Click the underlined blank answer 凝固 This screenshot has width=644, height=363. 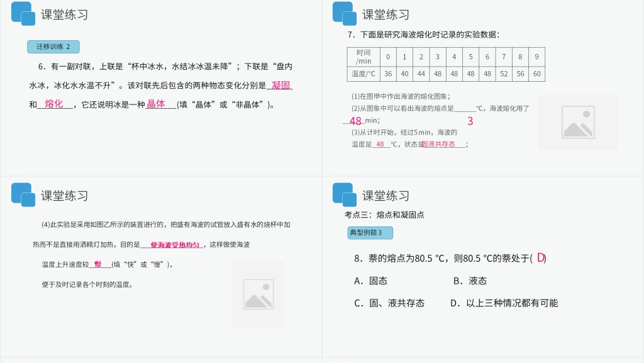pyautogui.click(x=283, y=85)
